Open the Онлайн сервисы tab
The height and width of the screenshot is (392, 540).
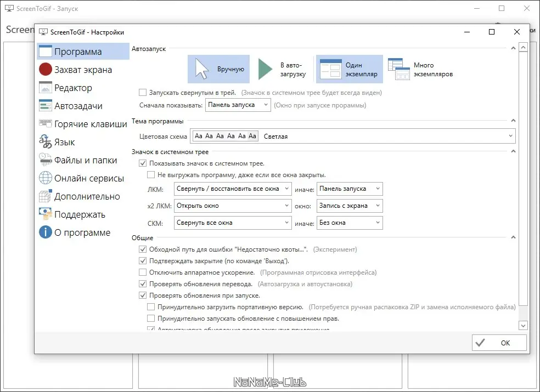pyautogui.click(x=83, y=178)
